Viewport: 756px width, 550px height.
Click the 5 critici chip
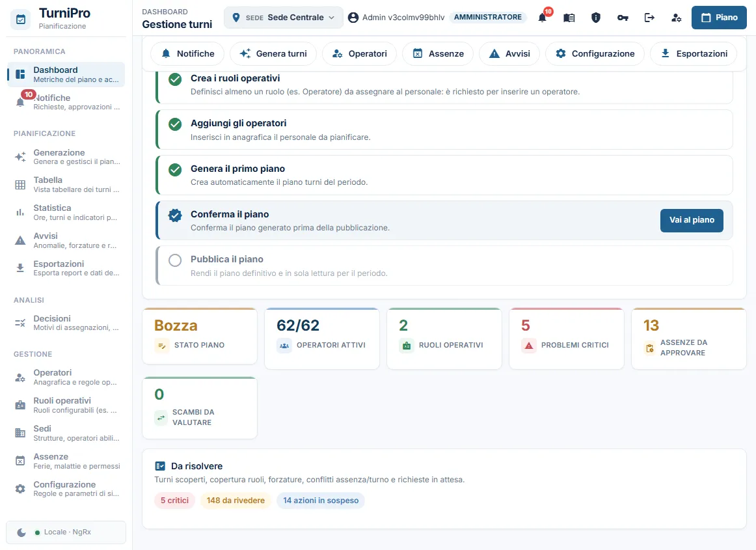(174, 501)
